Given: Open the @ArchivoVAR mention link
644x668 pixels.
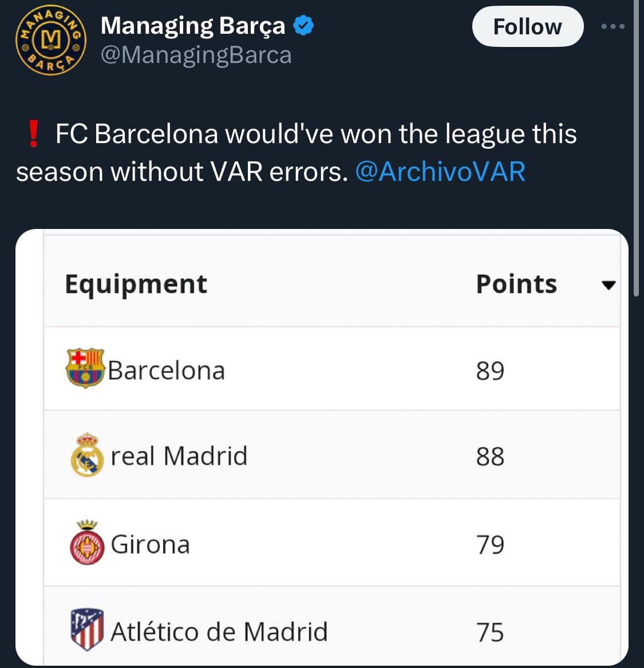Looking at the screenshot, I should pyautogui.click(x=440, y=172).
